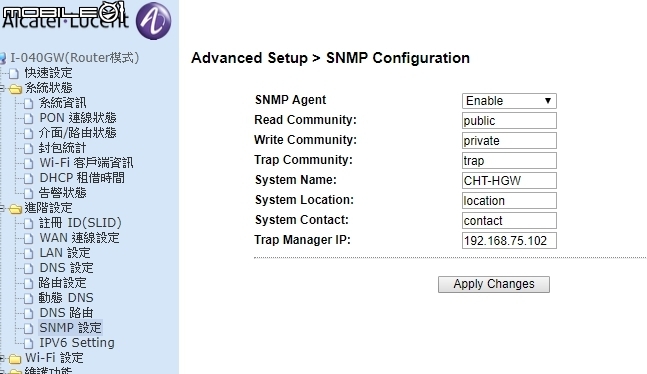Viewport: 647px width, 374px height.
Task: Click the page icon beside 介面/路由狀態
Action: click(x=28, y=133)
